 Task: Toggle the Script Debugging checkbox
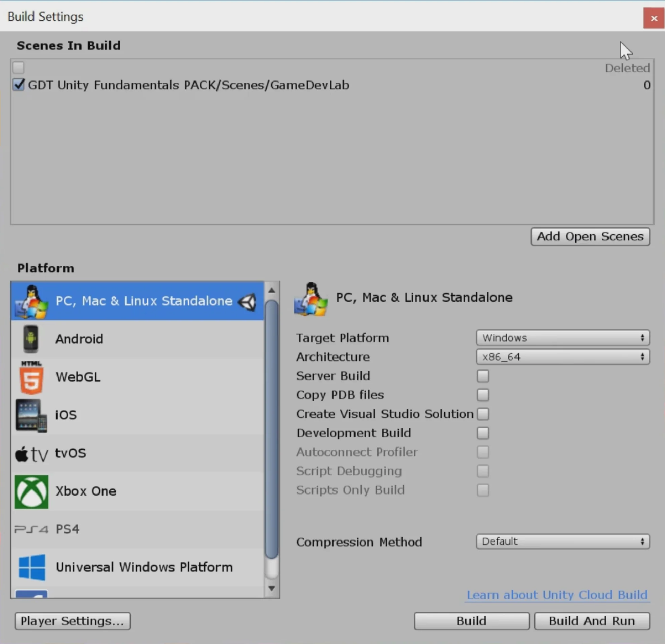(483, 471)
